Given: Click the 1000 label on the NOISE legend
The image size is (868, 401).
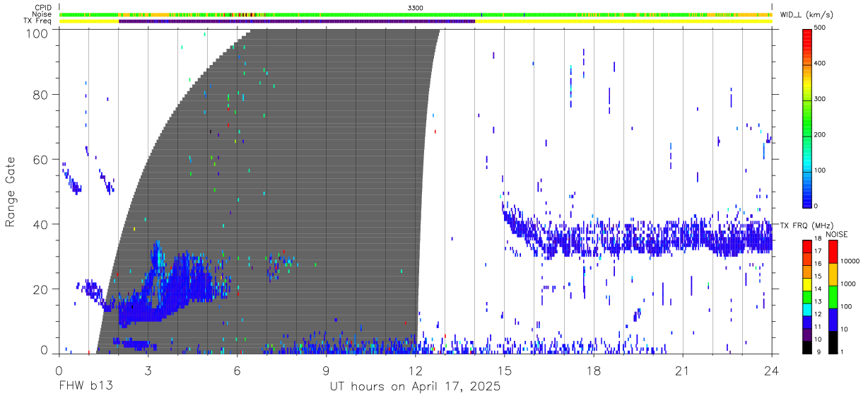Looking at the screenshot, I should click(848, 284).
